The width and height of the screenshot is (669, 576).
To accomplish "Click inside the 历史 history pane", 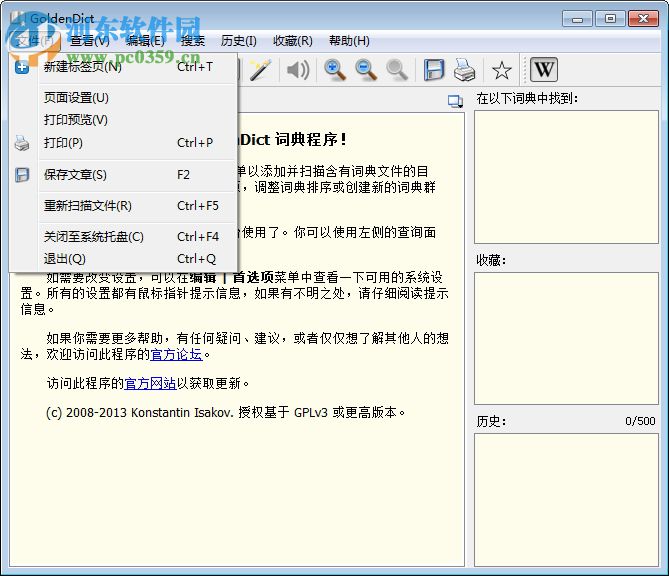I will click(566, 500).
